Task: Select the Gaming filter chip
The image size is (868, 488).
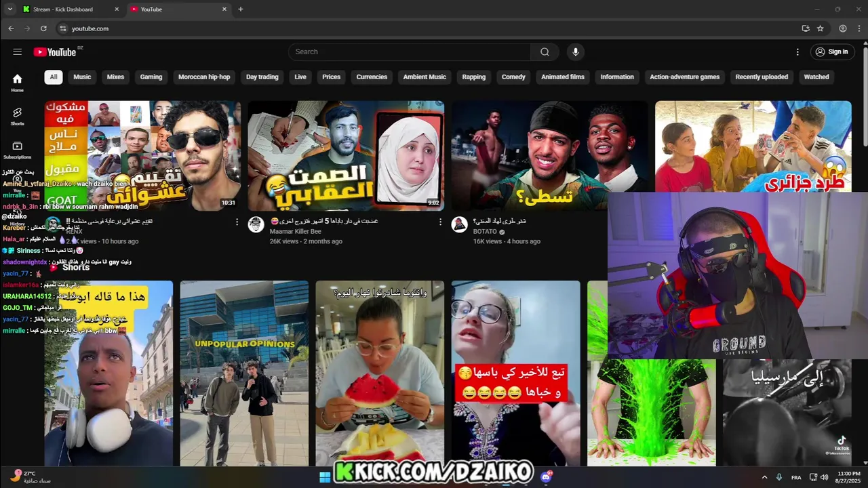Action: [151, 77]
